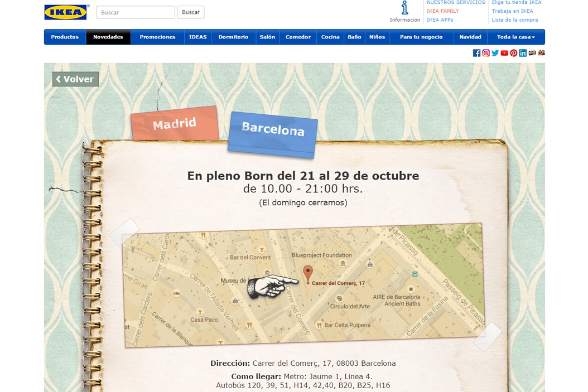Expand the Toda la casa dropdown
The height and width of the screenshot is (392, 588).
516,37
